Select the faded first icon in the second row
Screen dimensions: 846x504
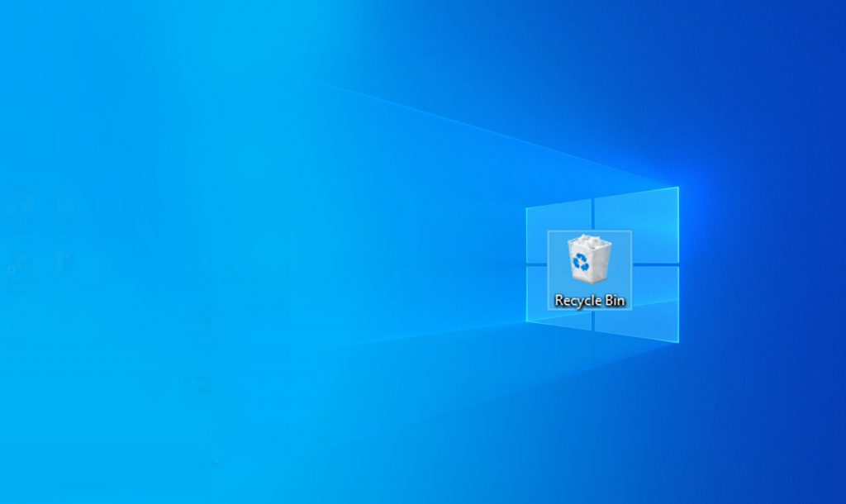click(x=20, y=266)
